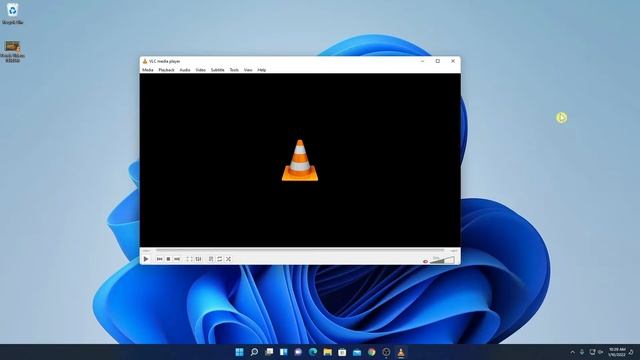Open the Subtitle menu
The width and height of the screenshot is (640, 360).
[218, 70]
